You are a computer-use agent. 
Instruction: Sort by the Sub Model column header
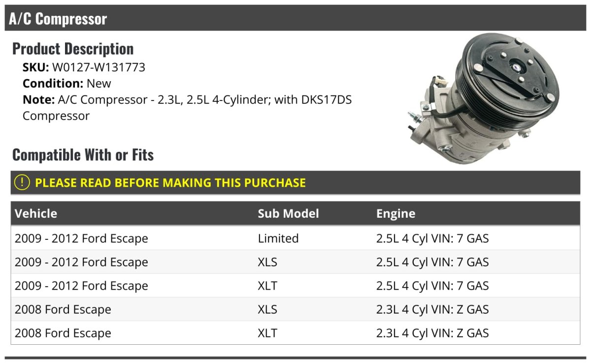tap(288, 213)
